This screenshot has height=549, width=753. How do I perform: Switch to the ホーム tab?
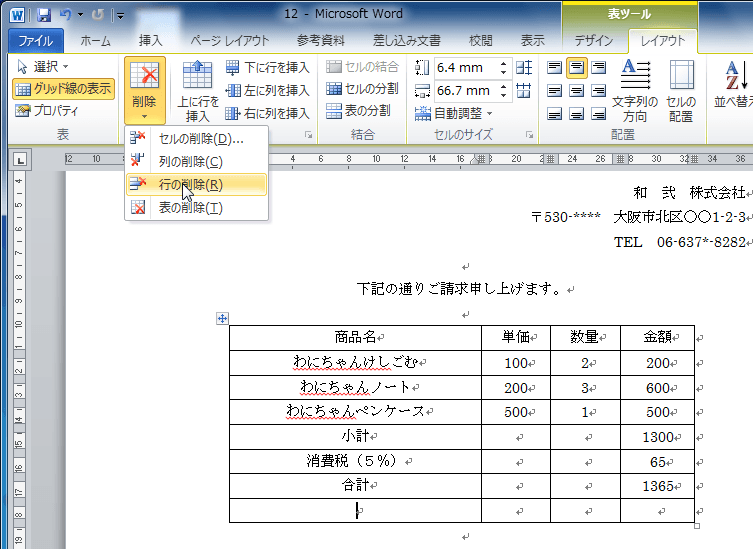tap(96, 41)
